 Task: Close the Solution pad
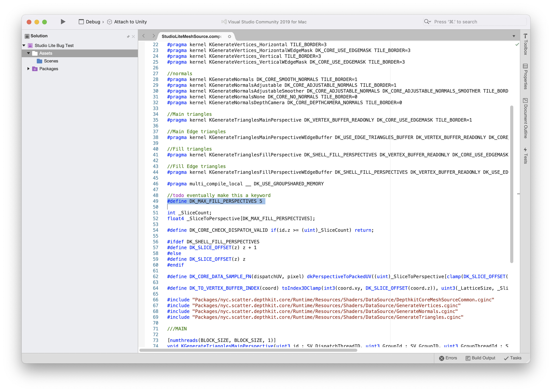point(133,37)
